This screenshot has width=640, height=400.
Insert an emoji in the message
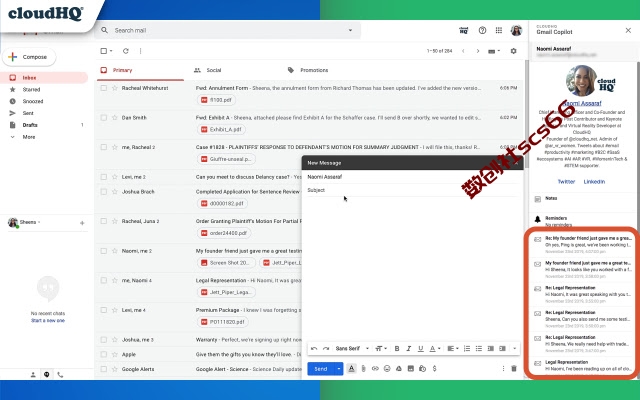click(x=387, y=369)
